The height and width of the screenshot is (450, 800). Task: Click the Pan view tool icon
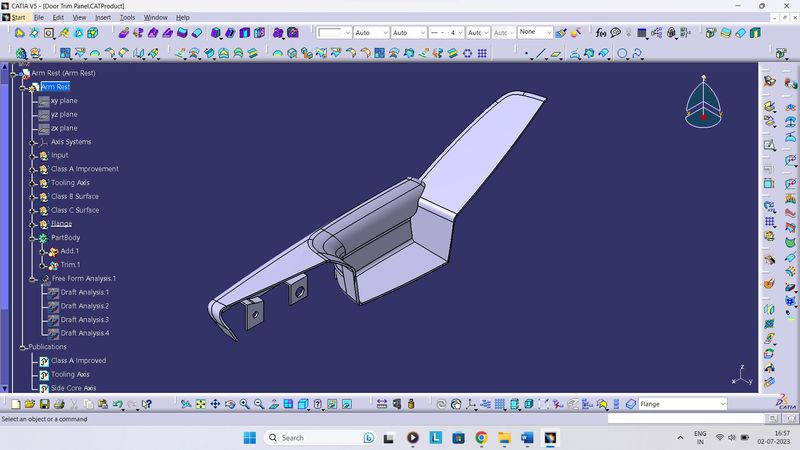tap(215, 404)
